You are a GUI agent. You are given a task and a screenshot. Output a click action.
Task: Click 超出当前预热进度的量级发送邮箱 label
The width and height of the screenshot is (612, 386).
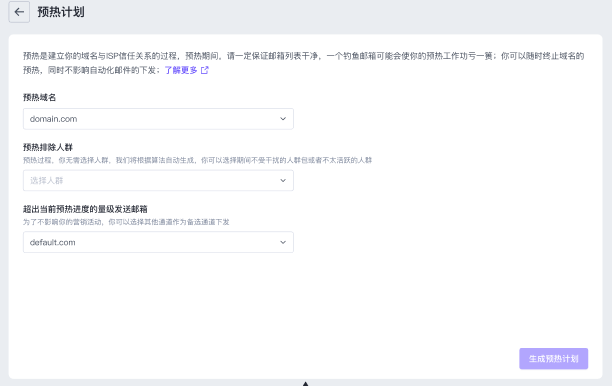pyautogui.click(x=85, y=209)
